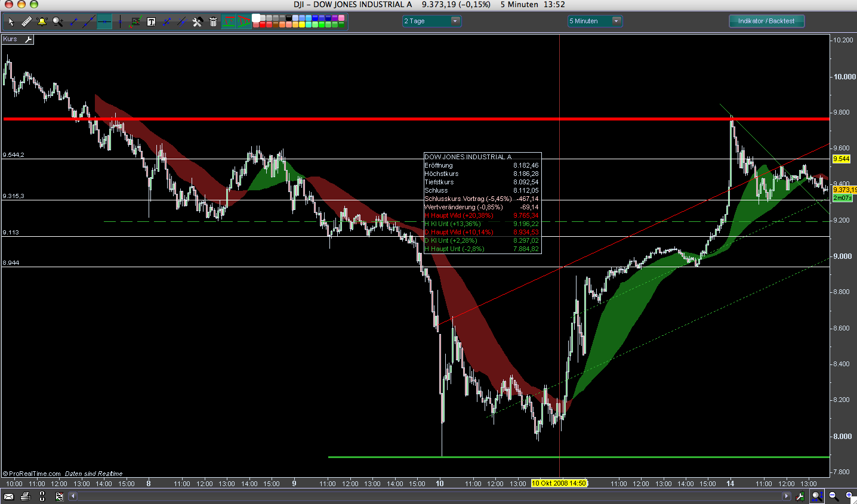Zoom in with the plus magnifier

coord(849,496)
